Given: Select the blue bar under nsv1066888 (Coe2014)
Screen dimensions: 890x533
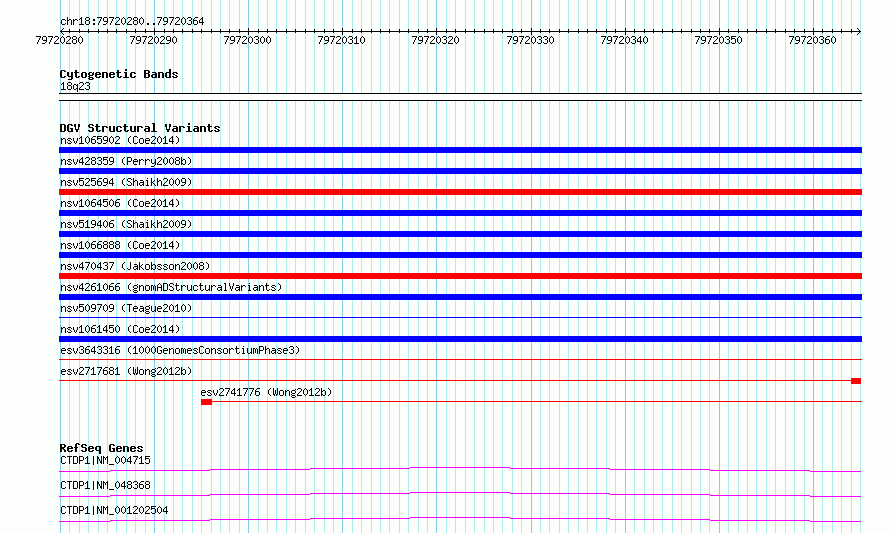Looking at the screenshot, I should click(460, 255).
